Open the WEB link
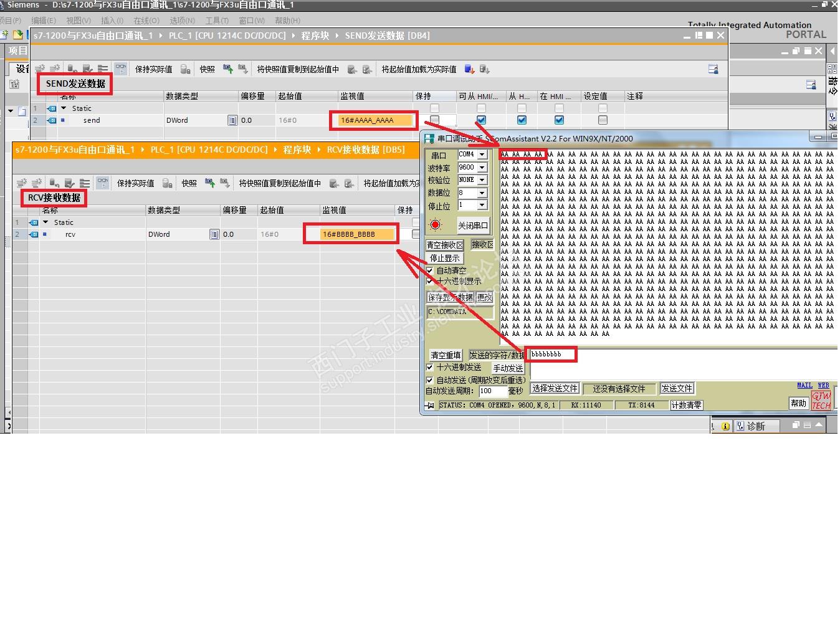 [x=823, y=386]
